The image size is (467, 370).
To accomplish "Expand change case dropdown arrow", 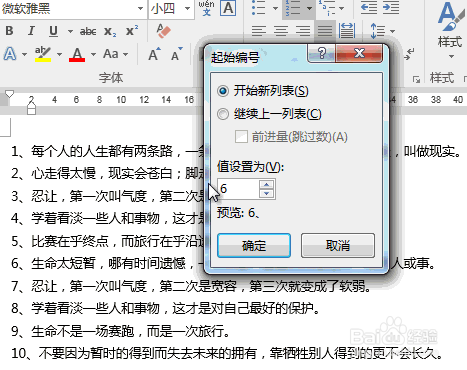I will point(125,54).
